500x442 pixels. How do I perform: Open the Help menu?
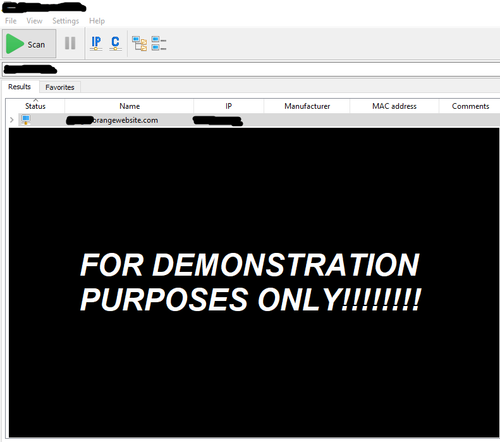(97, 21)
